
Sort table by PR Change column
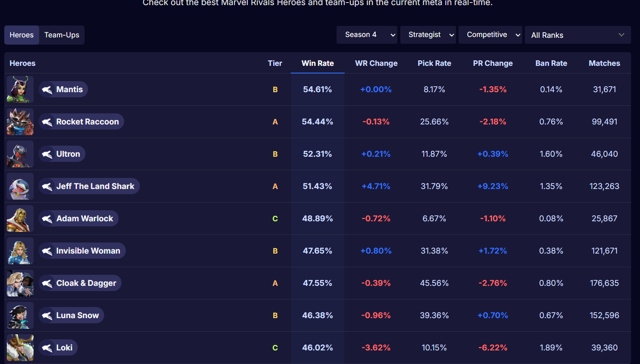493,63
